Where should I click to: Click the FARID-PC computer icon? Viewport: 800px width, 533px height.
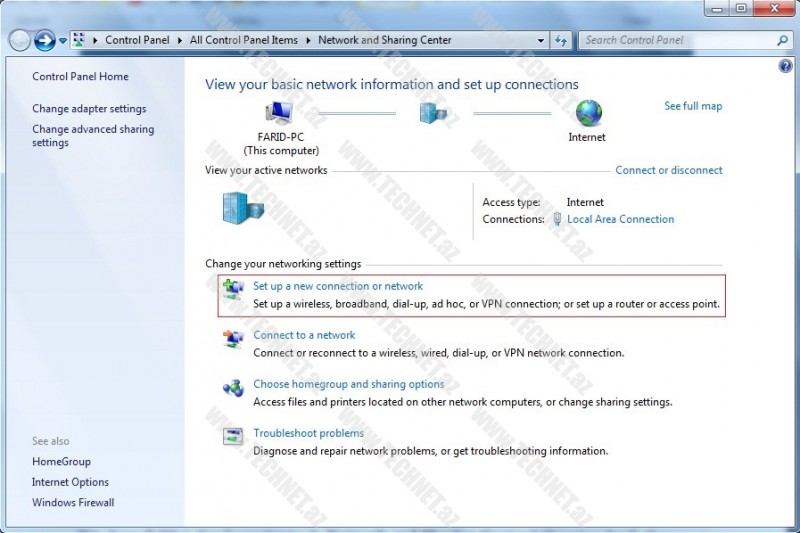tap(279, 113)
